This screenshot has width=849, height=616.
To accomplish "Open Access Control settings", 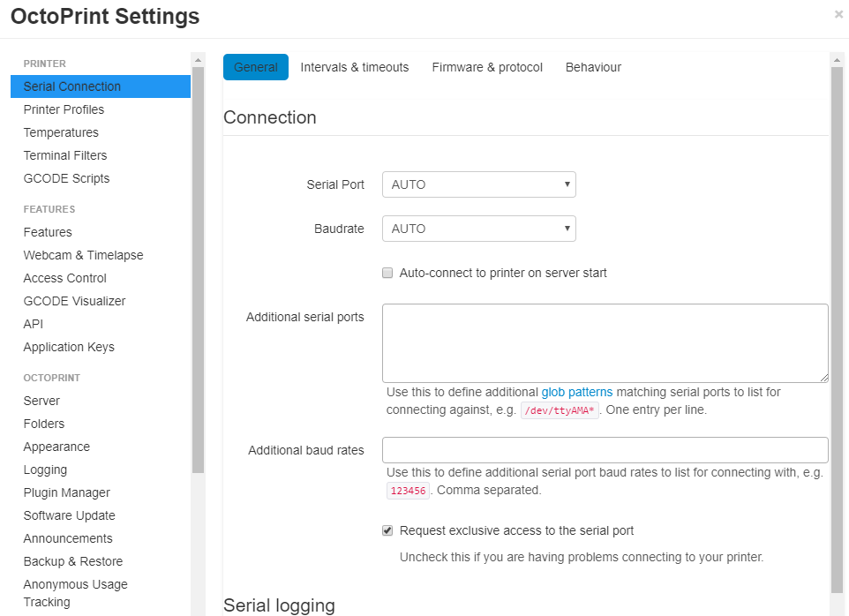I will point(64,278).
